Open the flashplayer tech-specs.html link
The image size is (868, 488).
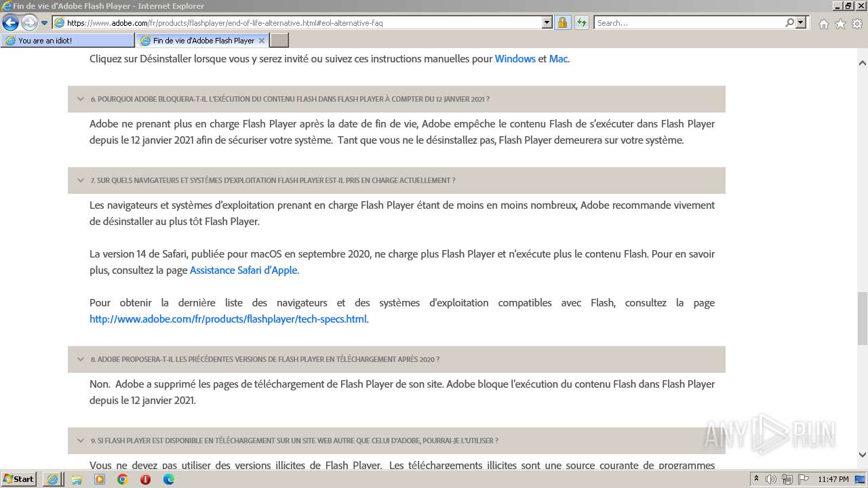coord(229,319)
